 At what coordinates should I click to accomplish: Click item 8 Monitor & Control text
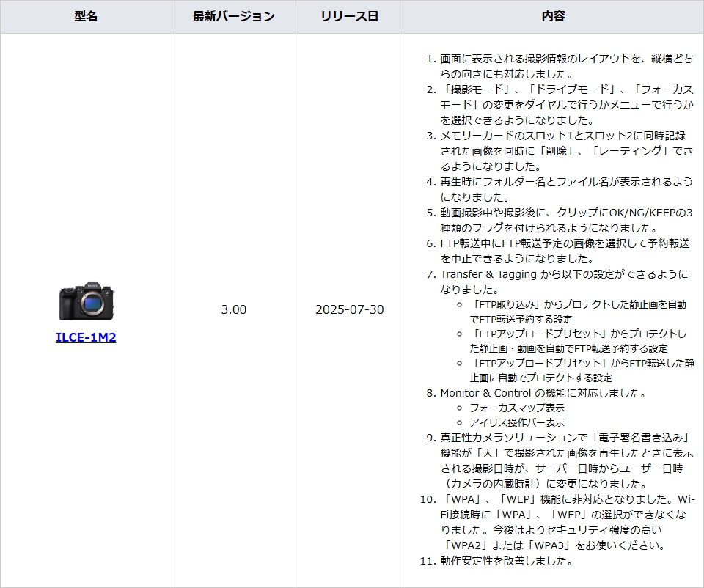[x=543, y=393]
